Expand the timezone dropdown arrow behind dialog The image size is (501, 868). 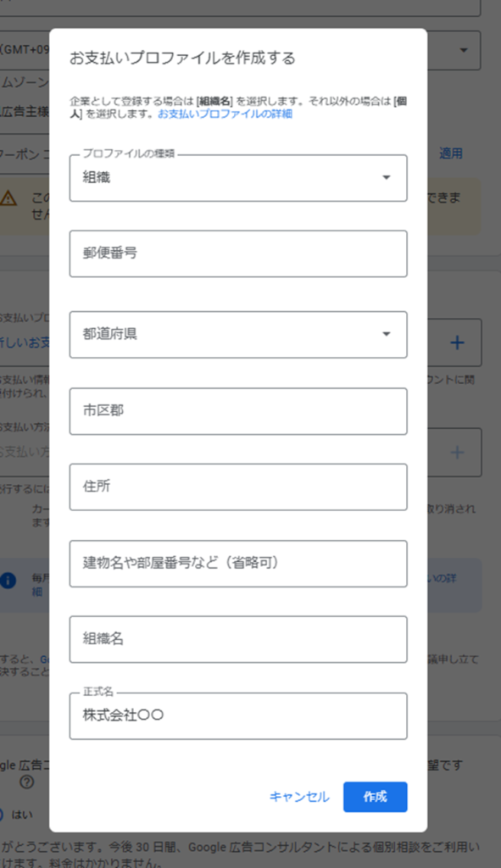(464, 50)
